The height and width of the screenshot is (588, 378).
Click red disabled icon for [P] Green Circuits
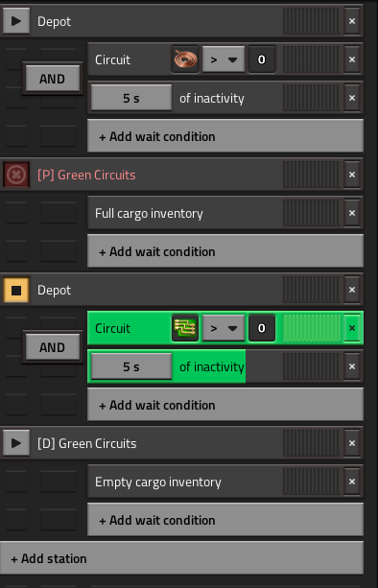[16, 175]
